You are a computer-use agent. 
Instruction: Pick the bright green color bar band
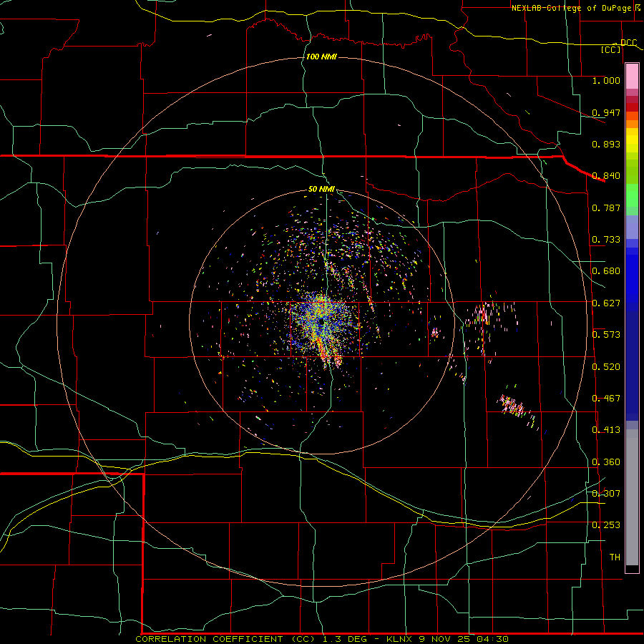[632, 195]
